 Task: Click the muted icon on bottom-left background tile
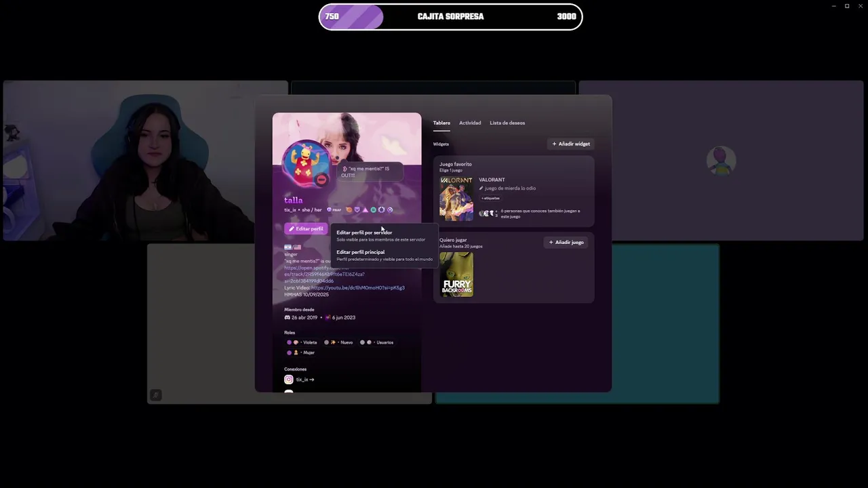tap(155, 395)
